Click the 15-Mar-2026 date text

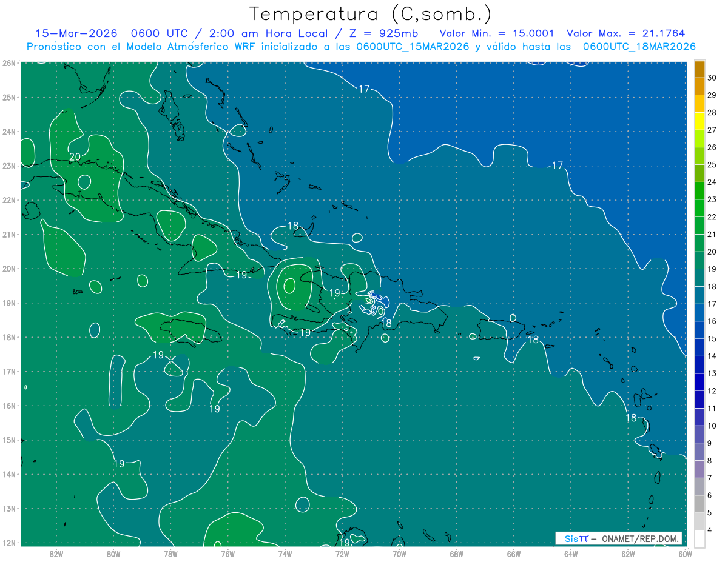72,33
